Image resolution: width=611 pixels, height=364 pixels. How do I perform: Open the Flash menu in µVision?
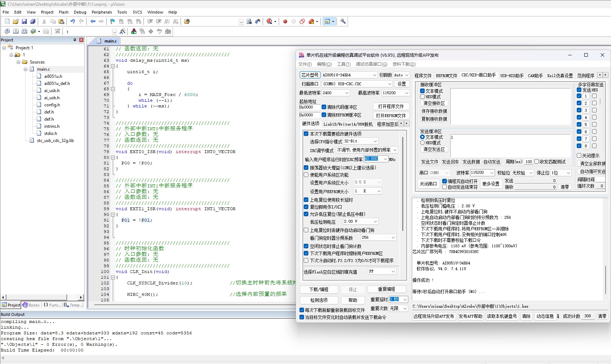pyautogui.click(x=64, y=12)
